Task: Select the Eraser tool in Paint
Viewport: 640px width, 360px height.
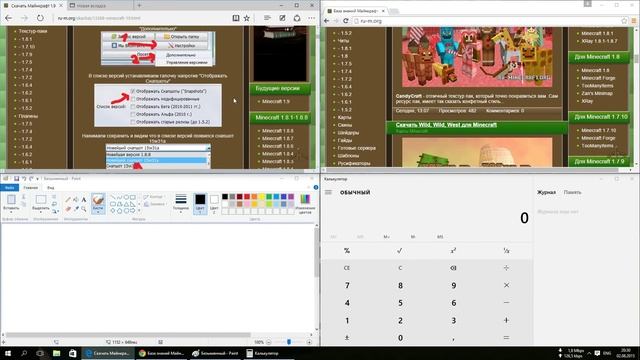Action: coord(68,209)
